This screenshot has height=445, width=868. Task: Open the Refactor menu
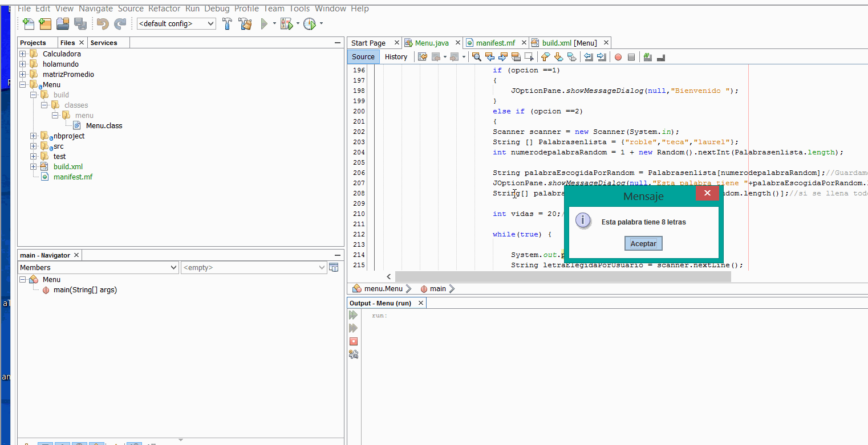pos(164,9)
